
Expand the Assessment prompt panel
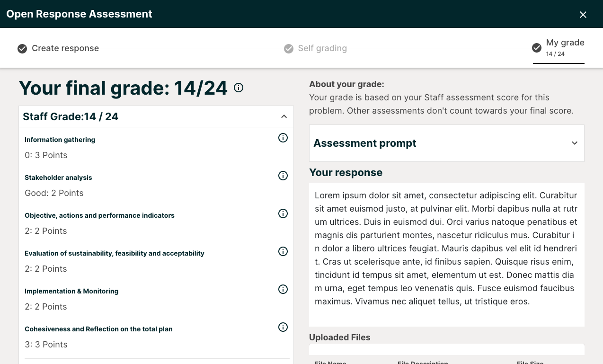(446, 143)
